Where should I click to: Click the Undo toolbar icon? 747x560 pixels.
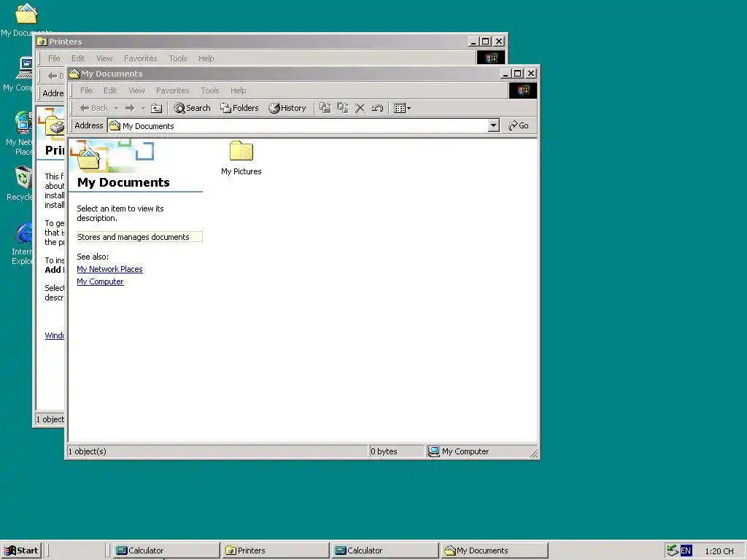[377, 108]
